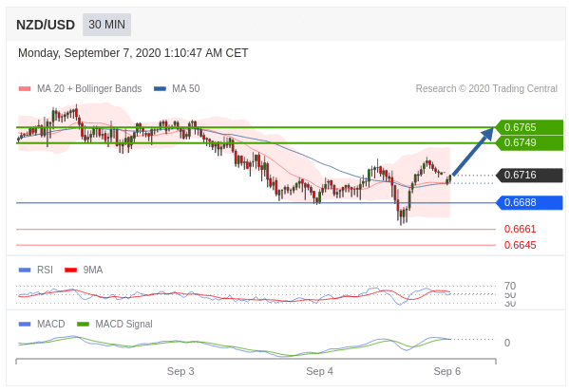Click the Sep 3 date axis marker

180,372
